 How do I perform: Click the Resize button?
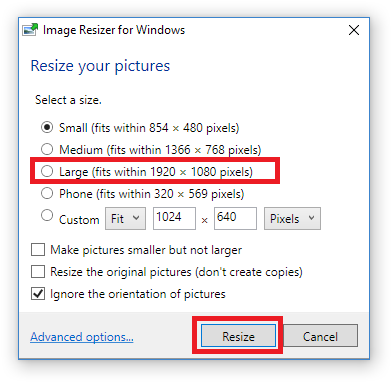coord(238,336)
